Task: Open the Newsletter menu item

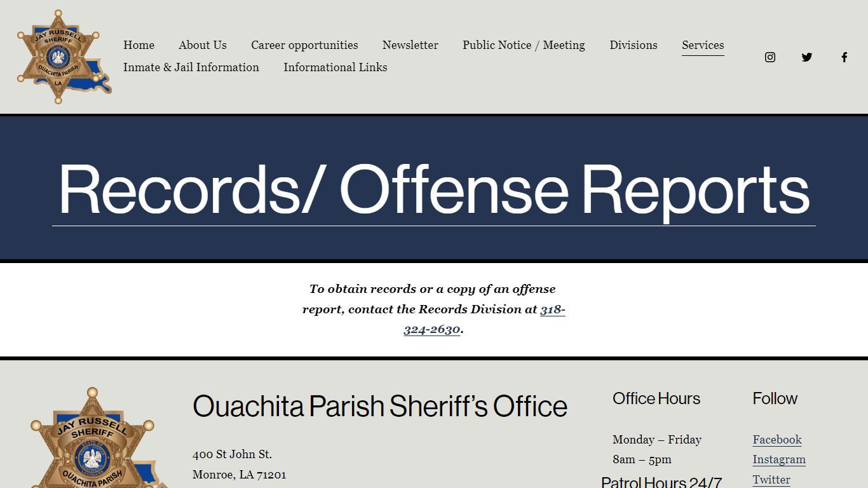Action: click(410, 45)
